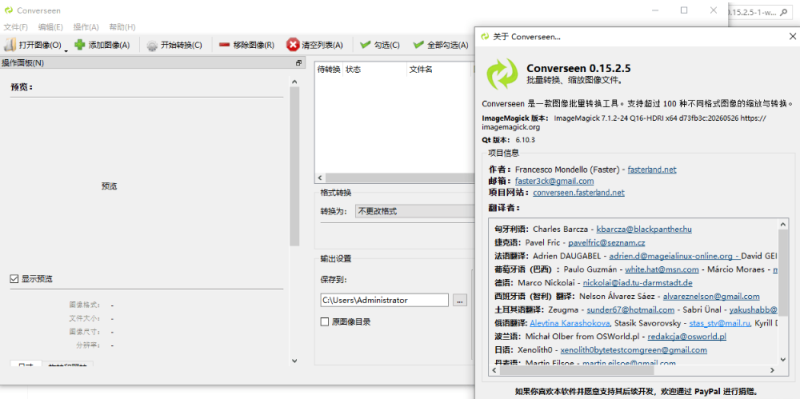Click the 'Converseen 0.15.2.5' heading text
This screenshot has width=800, height=399.
click(x=579, y=68)
